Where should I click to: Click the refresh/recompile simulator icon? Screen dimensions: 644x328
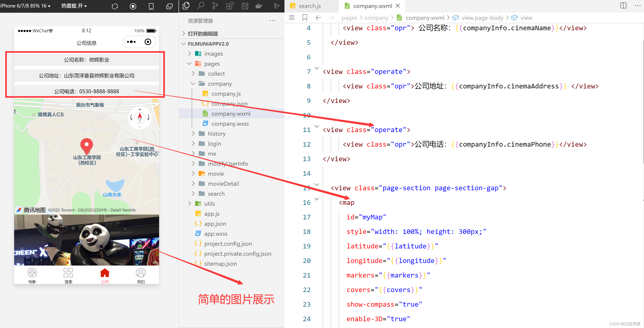115,6
